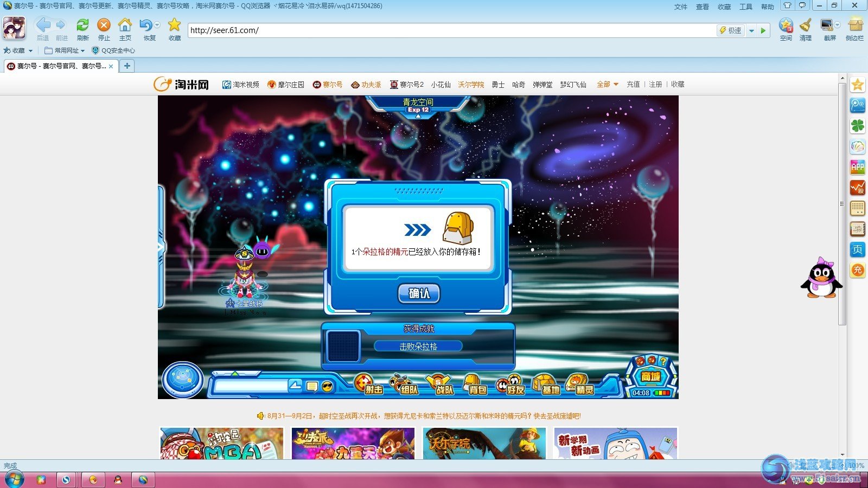Click Windows Start button
868x488 pixels.
14,479
